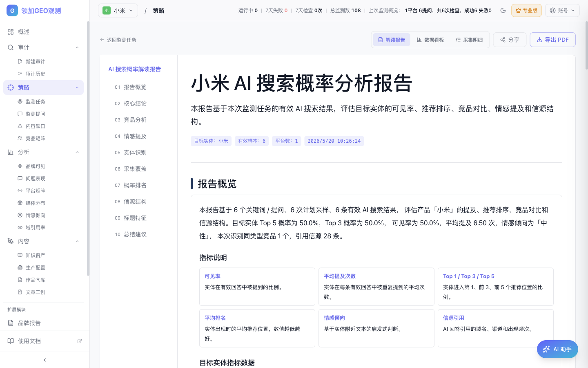Click the 平均提及次数 metric card
Viewport: 588px width, 368px height.
coord(376,287)
